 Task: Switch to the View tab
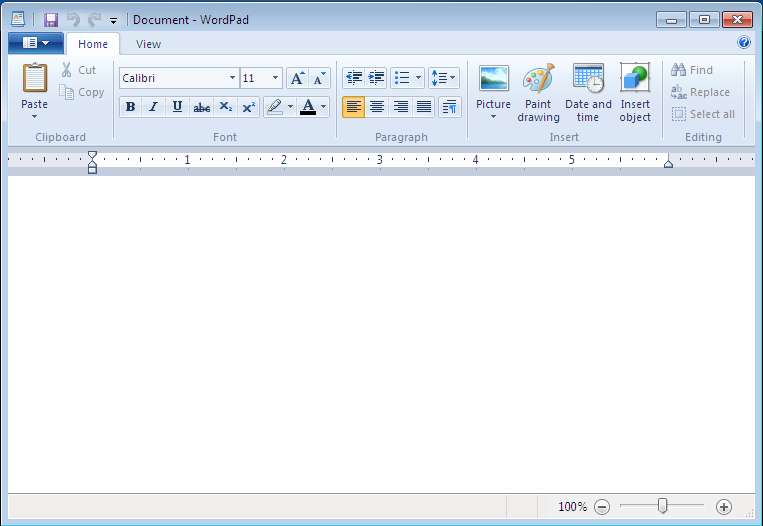(148, 44)
